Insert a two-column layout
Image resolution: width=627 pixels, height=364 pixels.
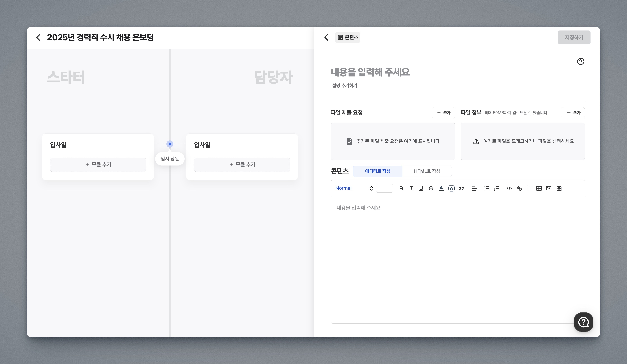pos(529,188)
